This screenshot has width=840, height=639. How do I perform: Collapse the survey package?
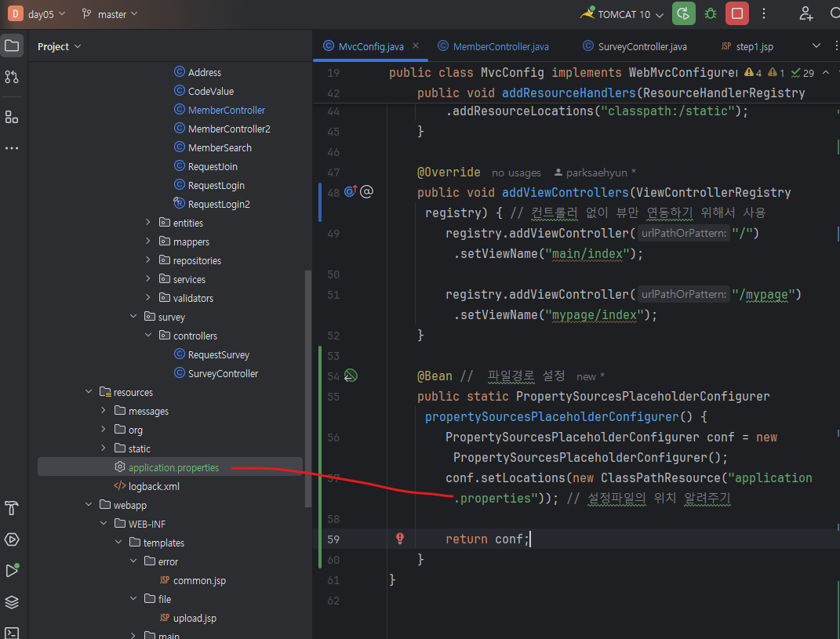coord(133,317)
